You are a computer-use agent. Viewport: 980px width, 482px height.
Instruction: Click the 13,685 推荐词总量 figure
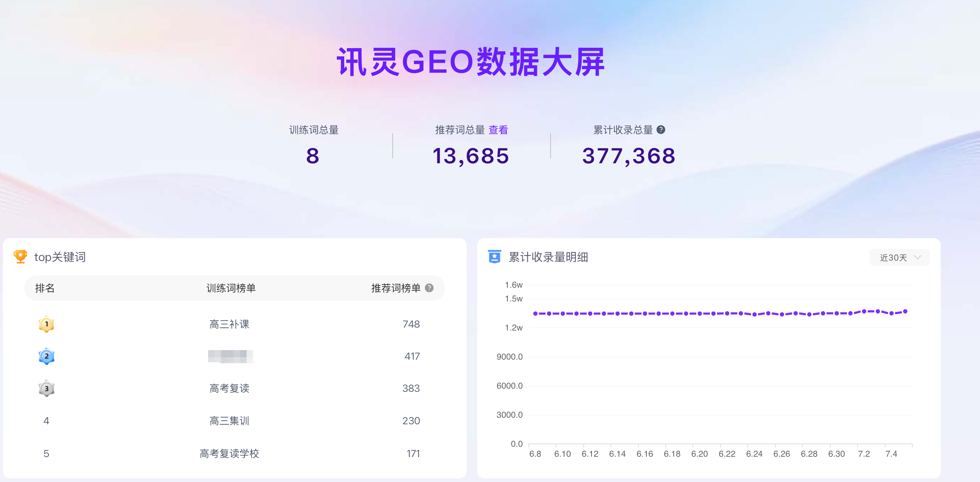tap(471, 156)
